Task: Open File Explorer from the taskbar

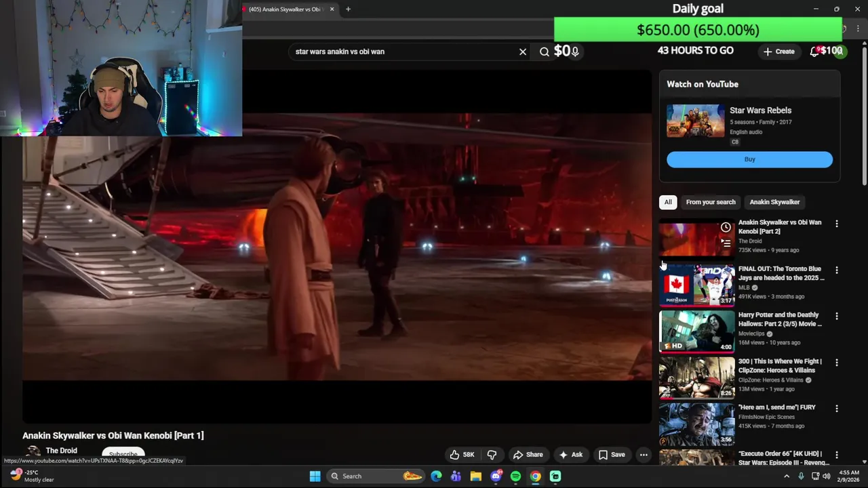Action: coord(476,476)
